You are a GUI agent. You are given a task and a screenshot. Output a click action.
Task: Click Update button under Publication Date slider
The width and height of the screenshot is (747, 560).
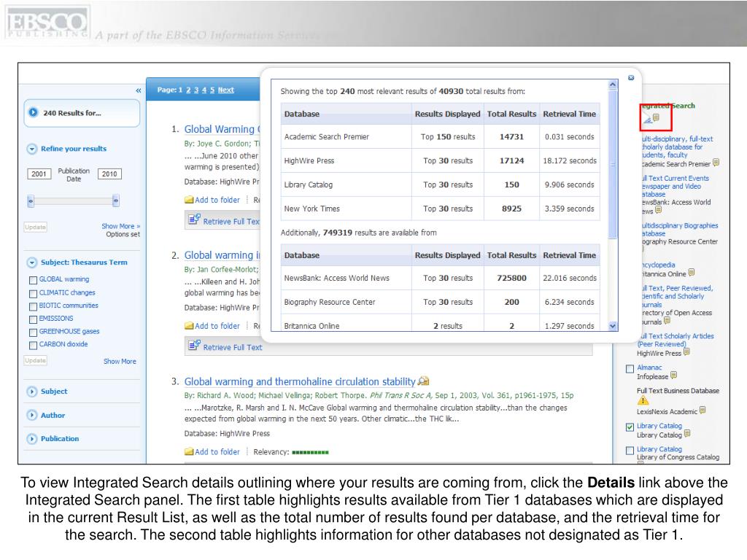(35, 227)
